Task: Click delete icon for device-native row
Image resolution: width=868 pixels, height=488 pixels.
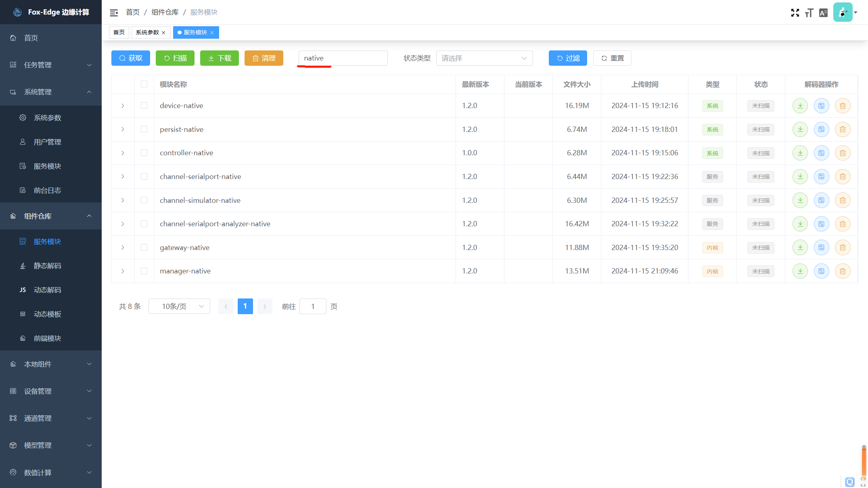Action: tap(843, 106)
